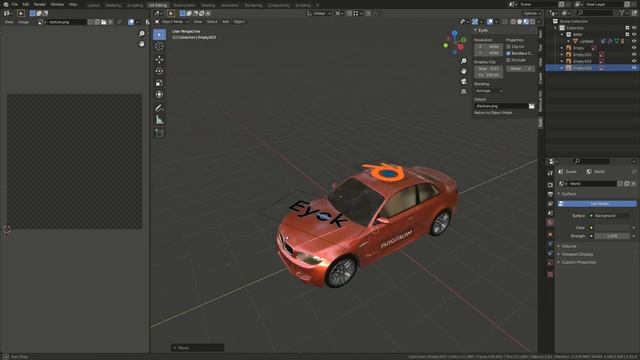Switch to the Shading workspace tab

[208, 5]
